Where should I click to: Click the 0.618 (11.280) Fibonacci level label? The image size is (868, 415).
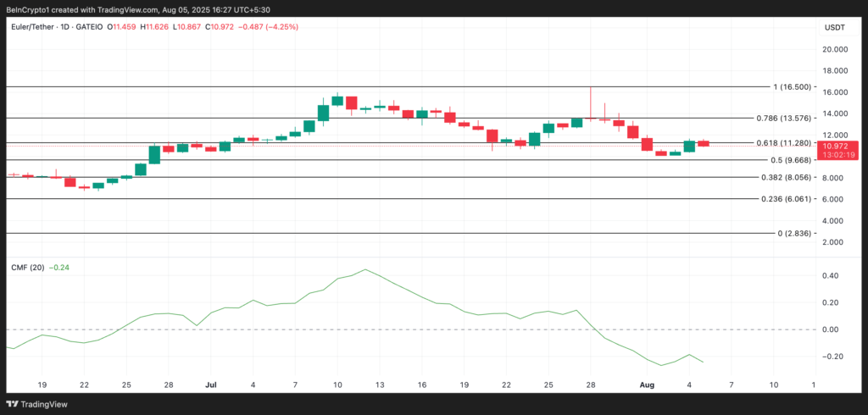(x=784, y=143)
